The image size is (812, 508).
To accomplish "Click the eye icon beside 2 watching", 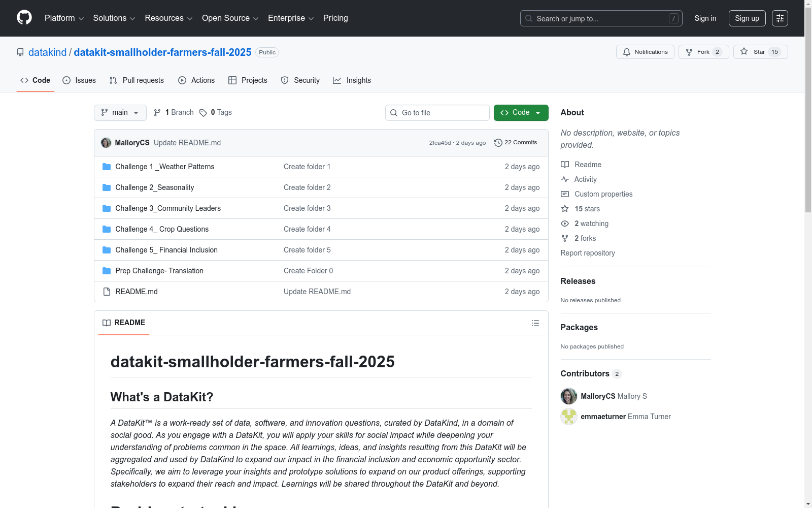I will (x=565, y=224).
